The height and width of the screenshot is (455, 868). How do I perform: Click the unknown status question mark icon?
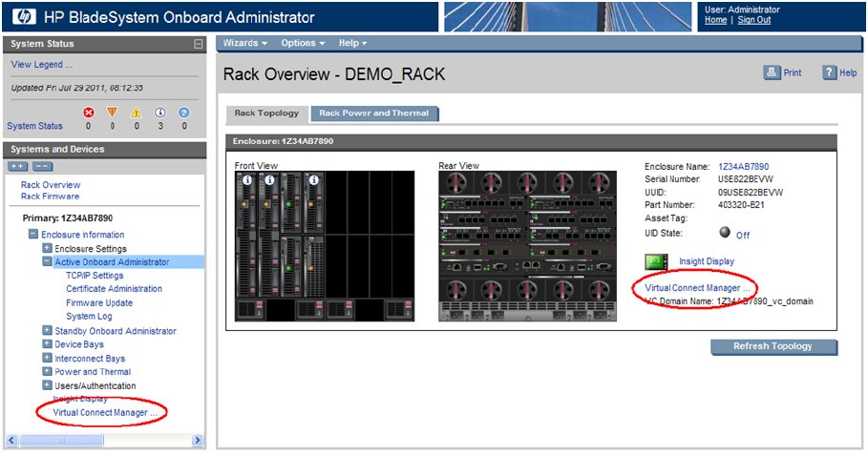(183, 113)
